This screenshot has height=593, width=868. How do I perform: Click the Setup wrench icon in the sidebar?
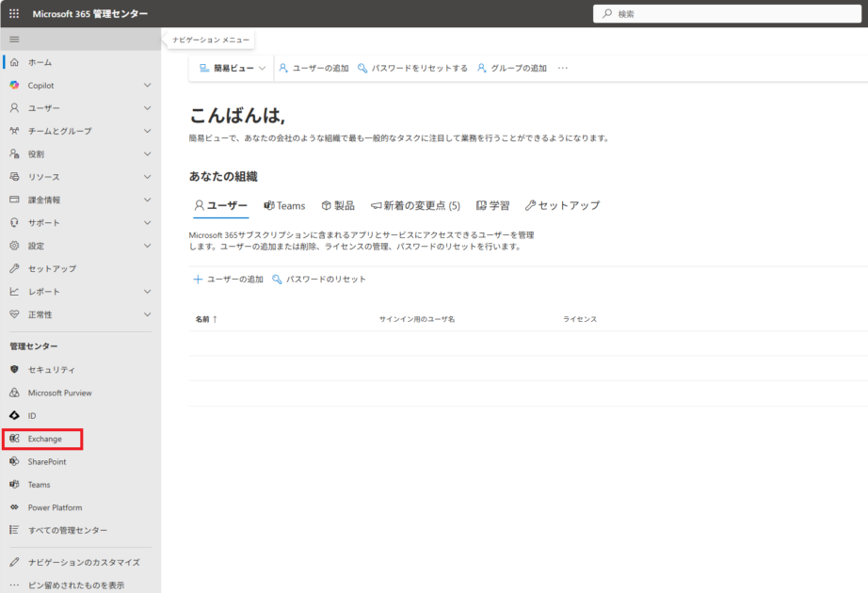pyautogui.click(x=14, y=268)
